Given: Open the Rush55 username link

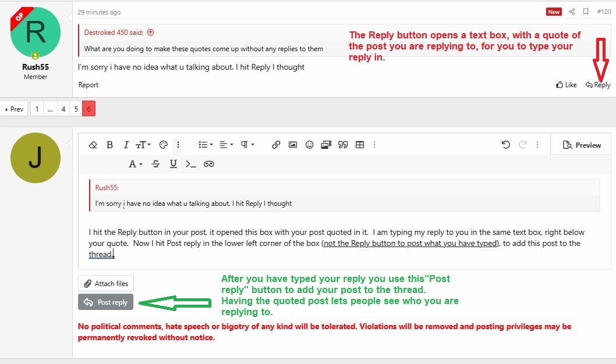Looking at the screenshot, I should [36, 67].
